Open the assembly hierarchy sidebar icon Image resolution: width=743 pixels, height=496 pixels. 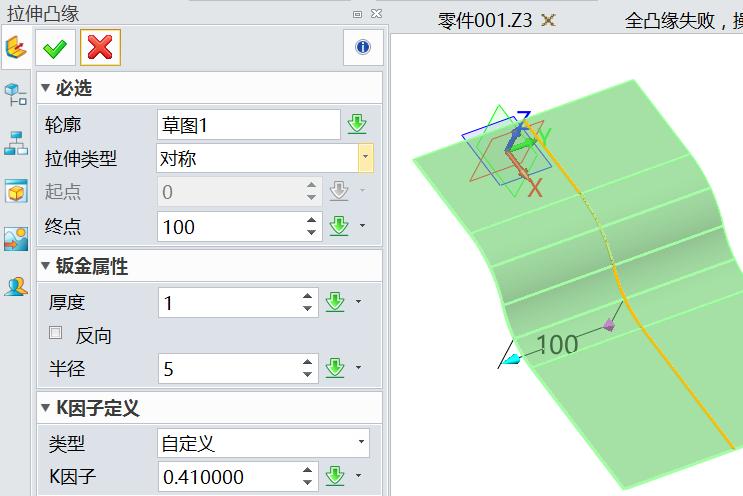[16, 143]
